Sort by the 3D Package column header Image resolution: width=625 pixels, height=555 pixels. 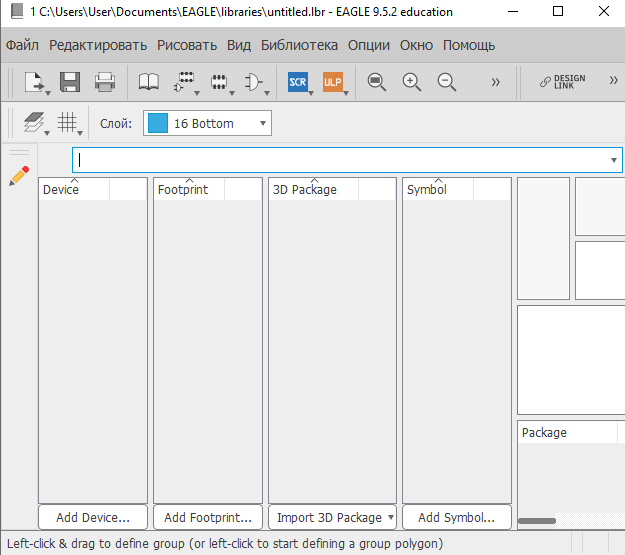click(x=314, y=189)
